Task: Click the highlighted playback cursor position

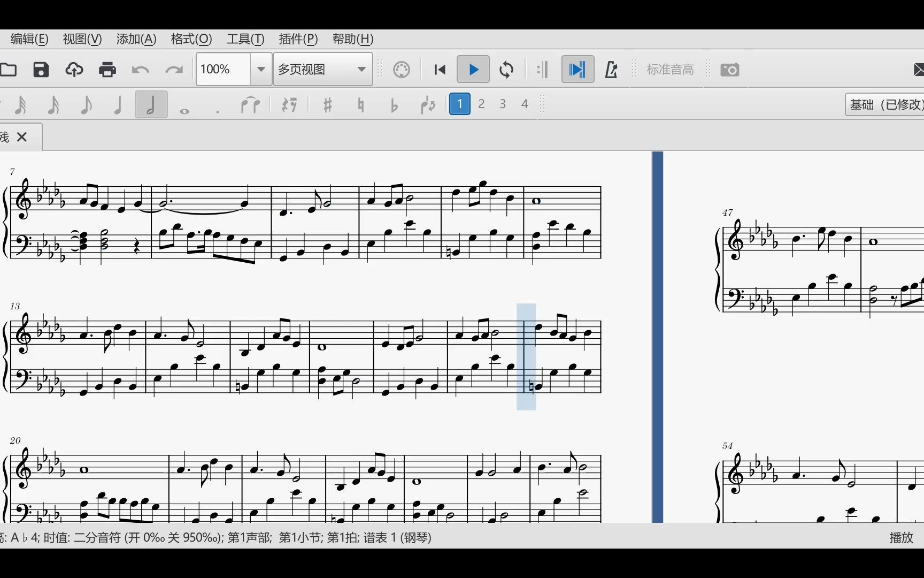Action: [x=526, y=356]
